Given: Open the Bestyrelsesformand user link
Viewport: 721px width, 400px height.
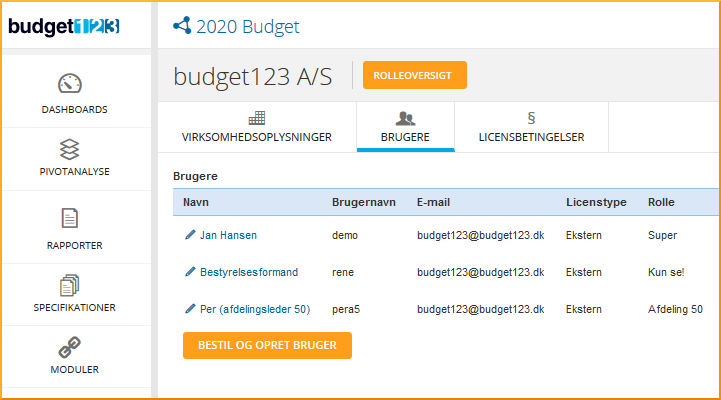Looking at the screenshot, I should (248, 272).
